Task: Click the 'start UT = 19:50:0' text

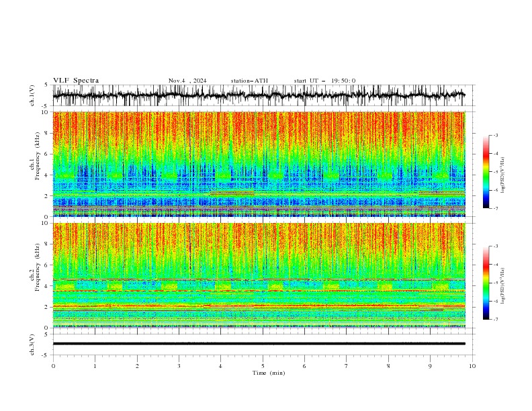Action: tap(324, 81)
